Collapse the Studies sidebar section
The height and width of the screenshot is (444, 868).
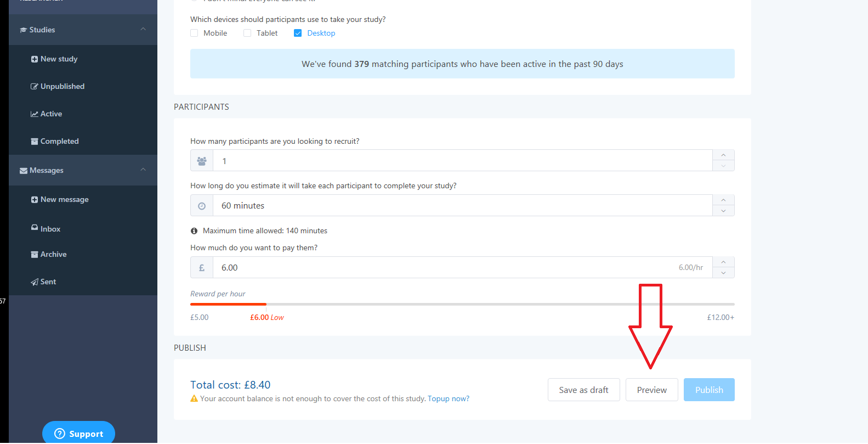(x=143, y=29)
